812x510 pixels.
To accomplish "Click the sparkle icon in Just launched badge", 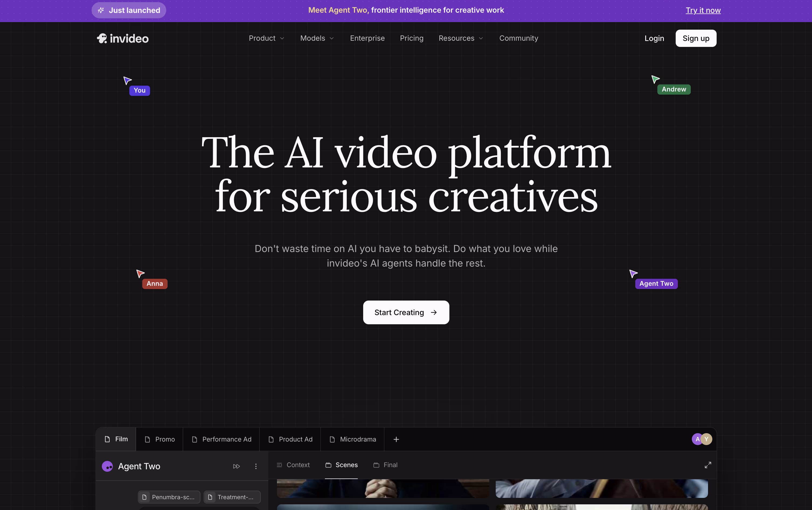I will click(x=101, y=10).
